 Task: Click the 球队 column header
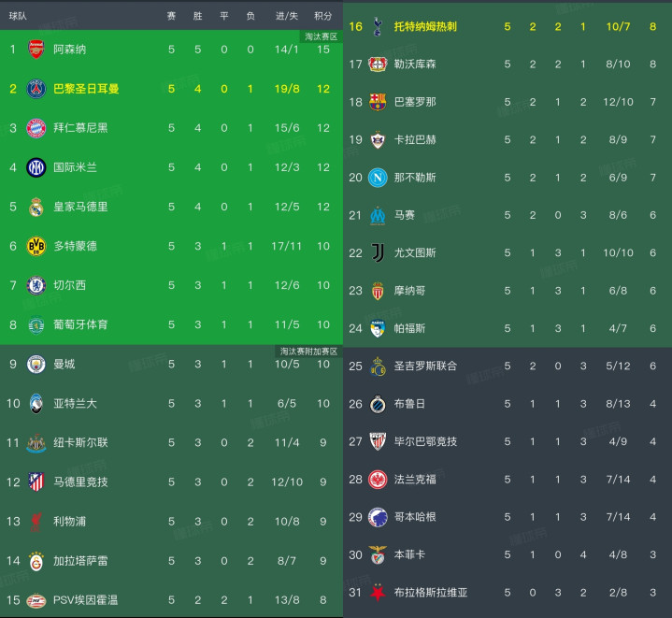click(16, 16)
